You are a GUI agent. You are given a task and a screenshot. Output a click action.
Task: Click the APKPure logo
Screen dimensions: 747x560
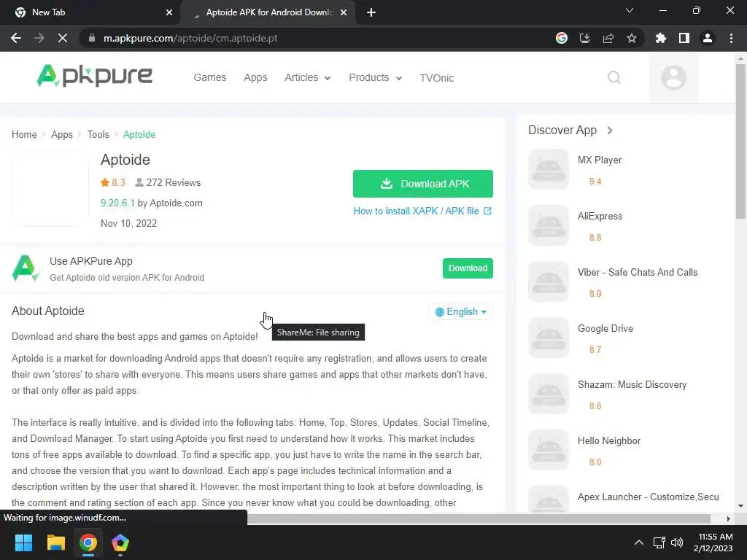(94, 76)
